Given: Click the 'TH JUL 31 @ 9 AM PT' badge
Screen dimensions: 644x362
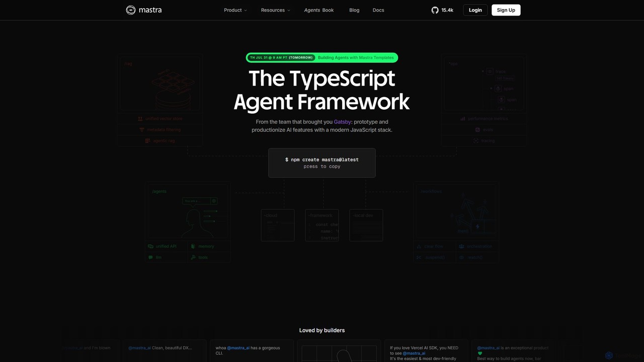Looking at the screenshot, I should coord(281,58).
